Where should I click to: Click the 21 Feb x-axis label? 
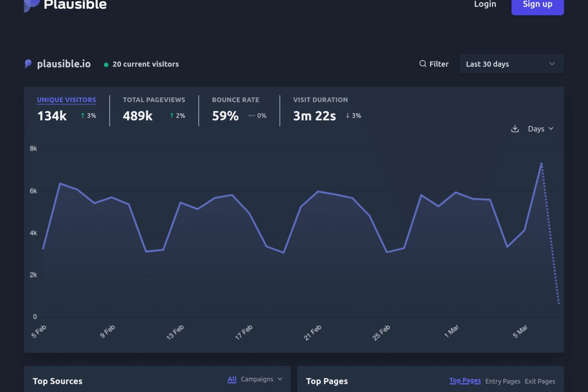pos(313,332)
